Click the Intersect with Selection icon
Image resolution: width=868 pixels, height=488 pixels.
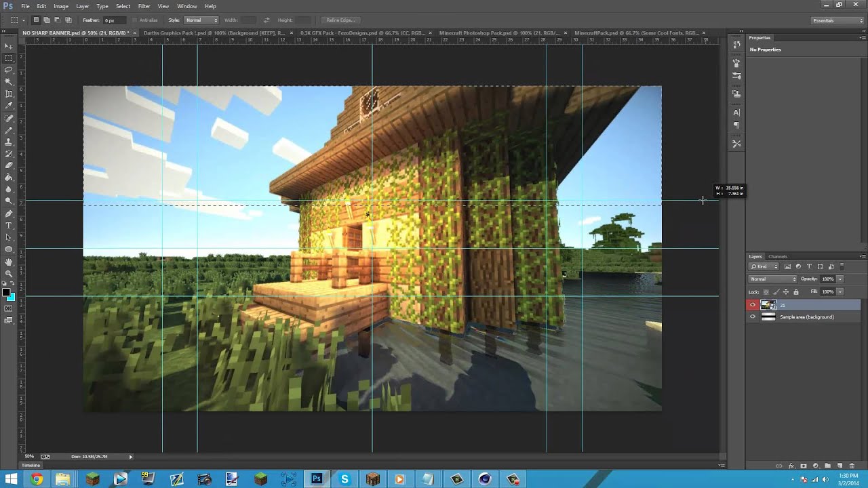click(68, 20)
